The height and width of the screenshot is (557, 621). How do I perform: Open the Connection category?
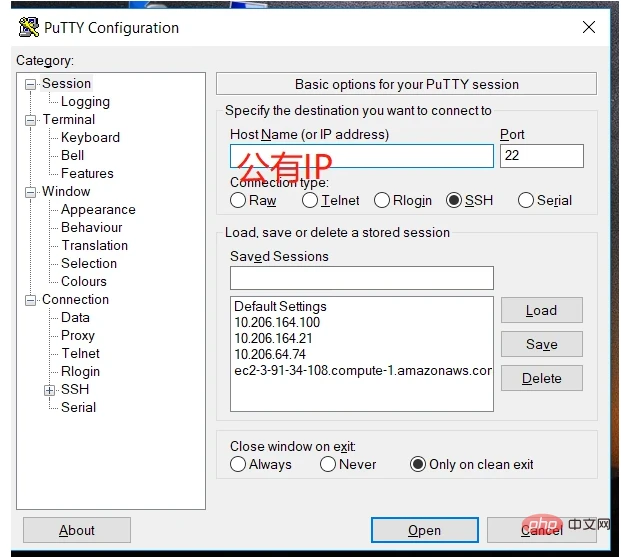coord(75,299)
